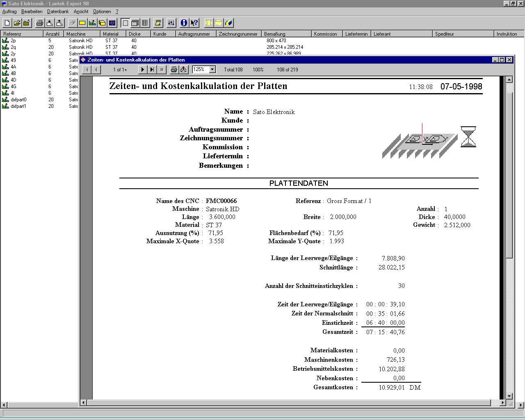Click the blue information icon
This screenshot has width=525, height=420.
184,23
